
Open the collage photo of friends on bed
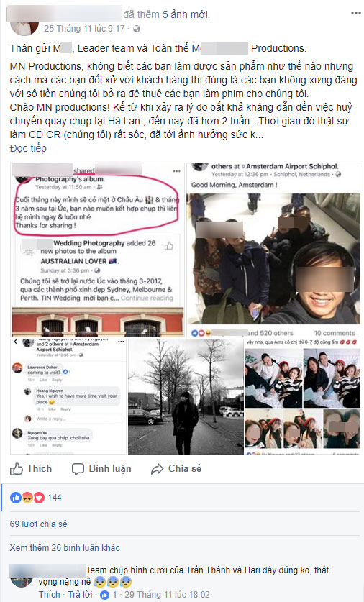303,396
